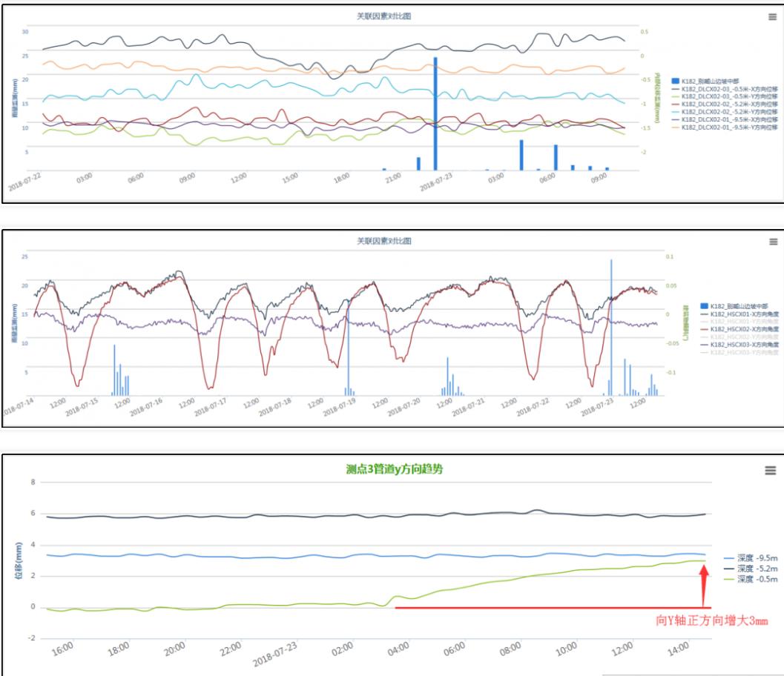Click the 04:00 axis label in bottom chart
This screenshot has width=784, height=676.
(x=398, y=649)
